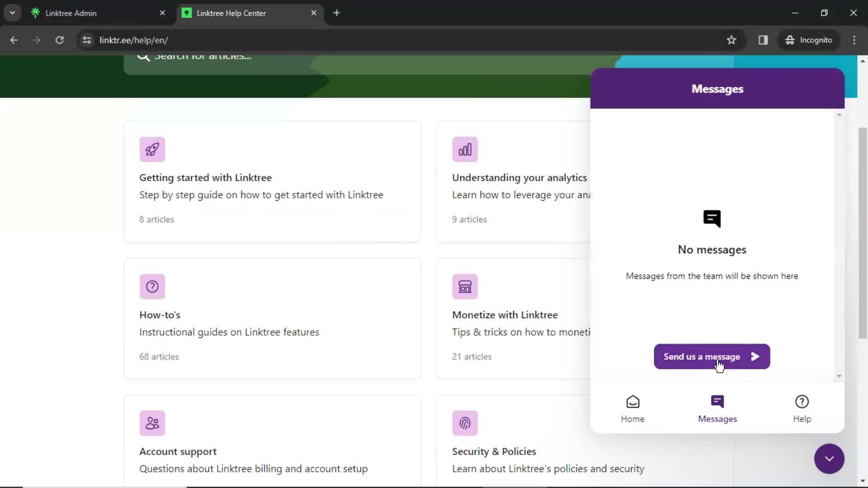Image resolution: width=868 pixels, height=488 pixels.
Task: Open the tab search dropdown arrow
Action: coord(12,13)
